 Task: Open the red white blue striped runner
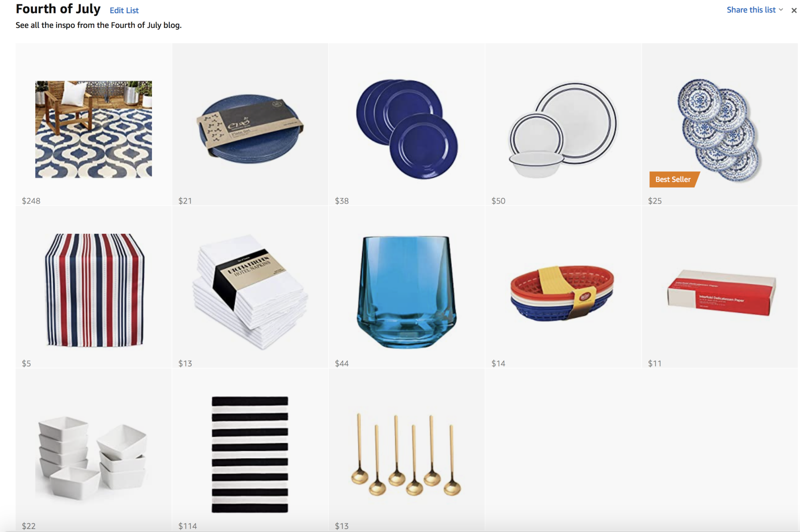pos(94,290)
